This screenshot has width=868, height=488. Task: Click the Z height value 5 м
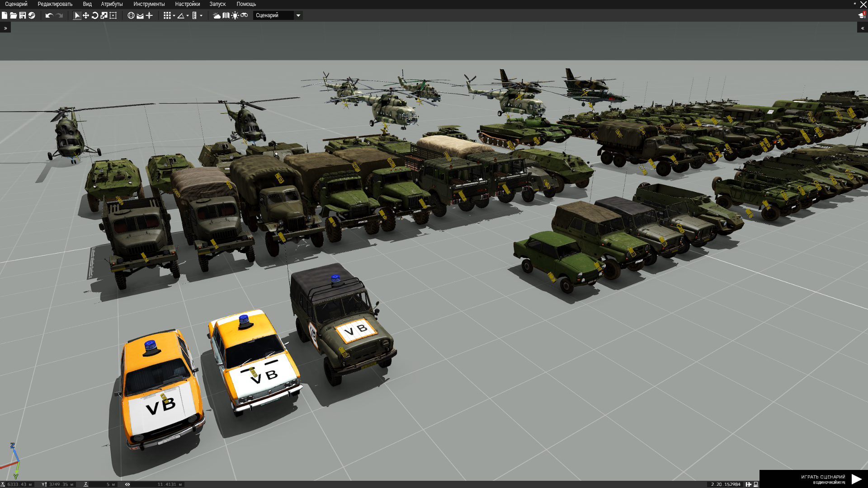[x=103, y=484]
